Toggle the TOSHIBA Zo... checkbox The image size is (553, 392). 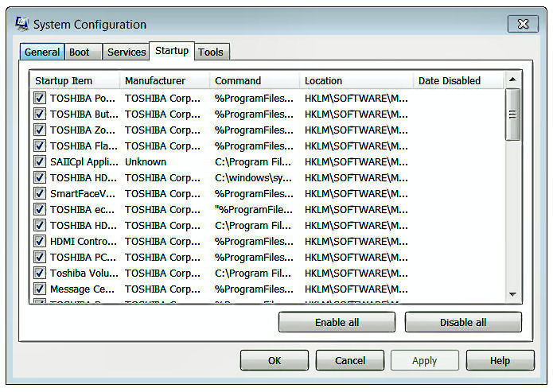coord(40,130)
